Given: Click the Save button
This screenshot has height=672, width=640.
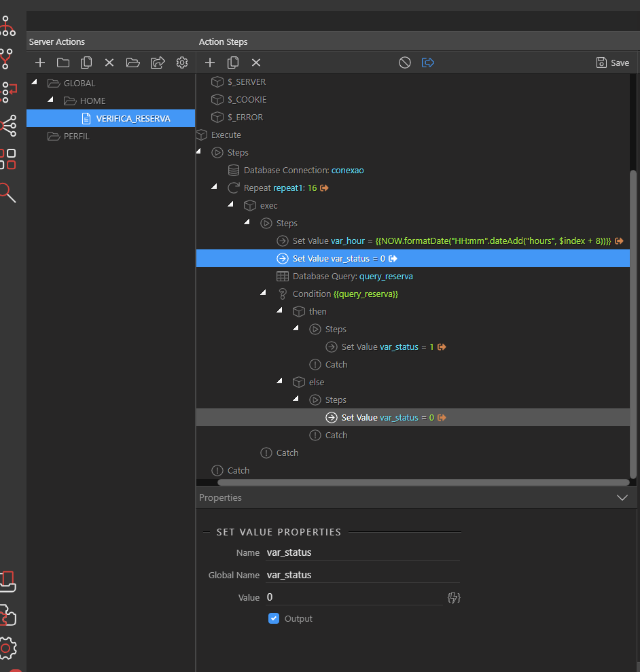Looking at the screenshot, I should tap(613, 63).
